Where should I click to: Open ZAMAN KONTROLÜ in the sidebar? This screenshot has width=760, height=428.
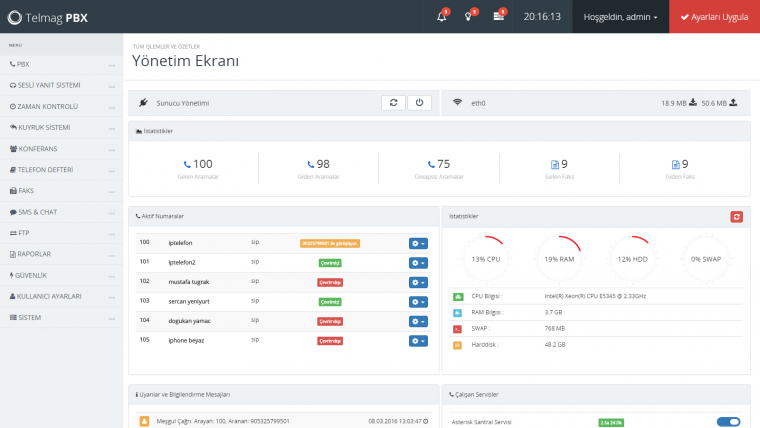62,107
